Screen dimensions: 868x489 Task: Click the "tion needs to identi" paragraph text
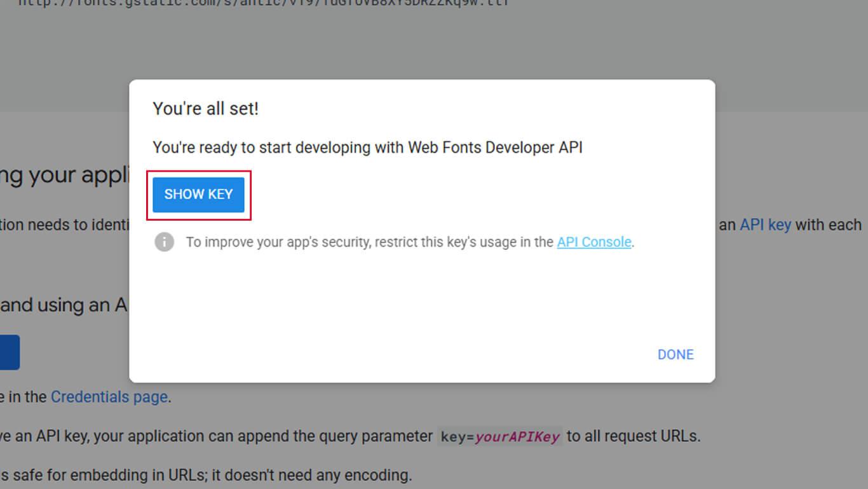click(64, 225)
